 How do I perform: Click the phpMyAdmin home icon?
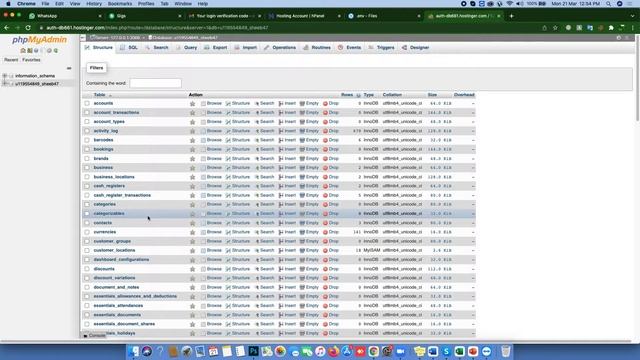coord(23,51)
